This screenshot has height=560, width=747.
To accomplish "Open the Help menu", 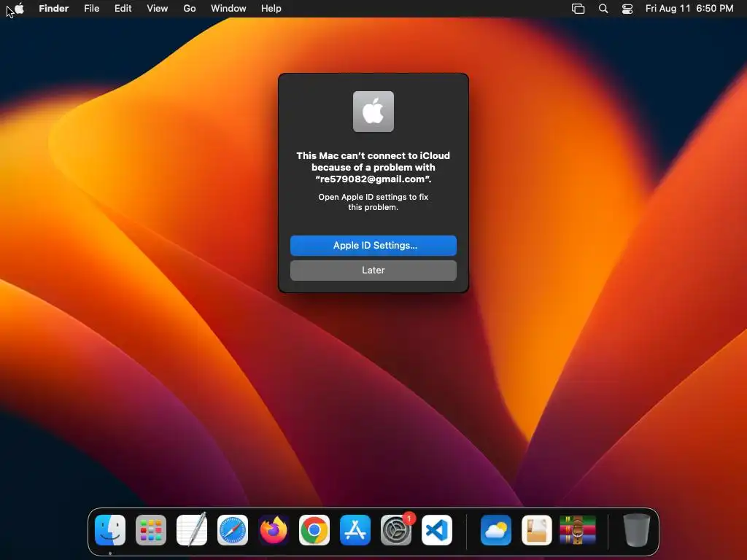I will click(x=271, y=9).
